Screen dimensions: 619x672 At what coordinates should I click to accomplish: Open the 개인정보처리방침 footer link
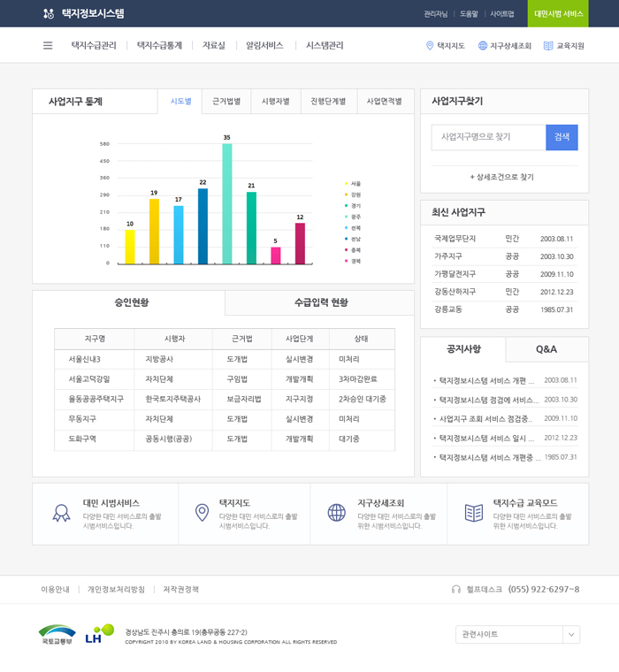[x=116, y=589]
